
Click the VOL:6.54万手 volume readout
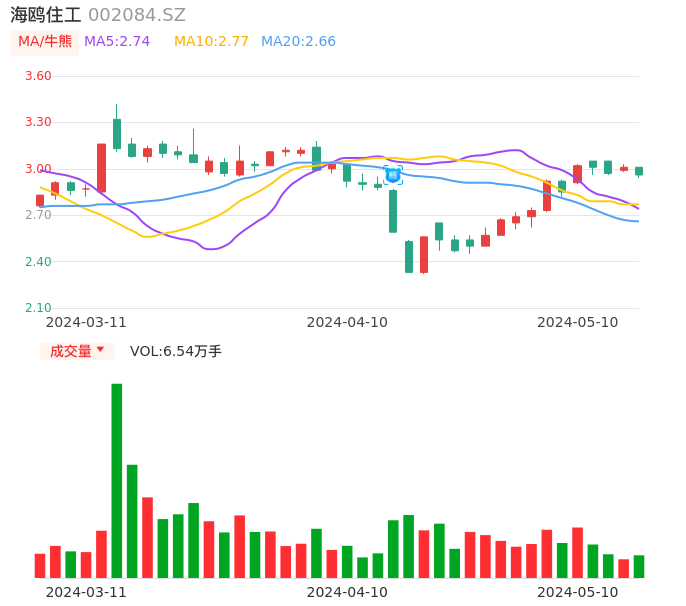[176, 351]
